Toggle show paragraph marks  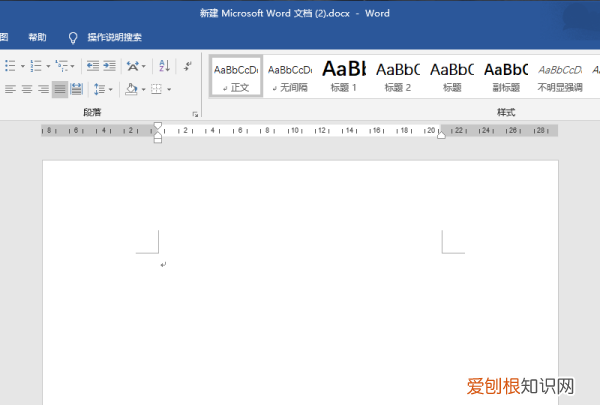(188, 66)
